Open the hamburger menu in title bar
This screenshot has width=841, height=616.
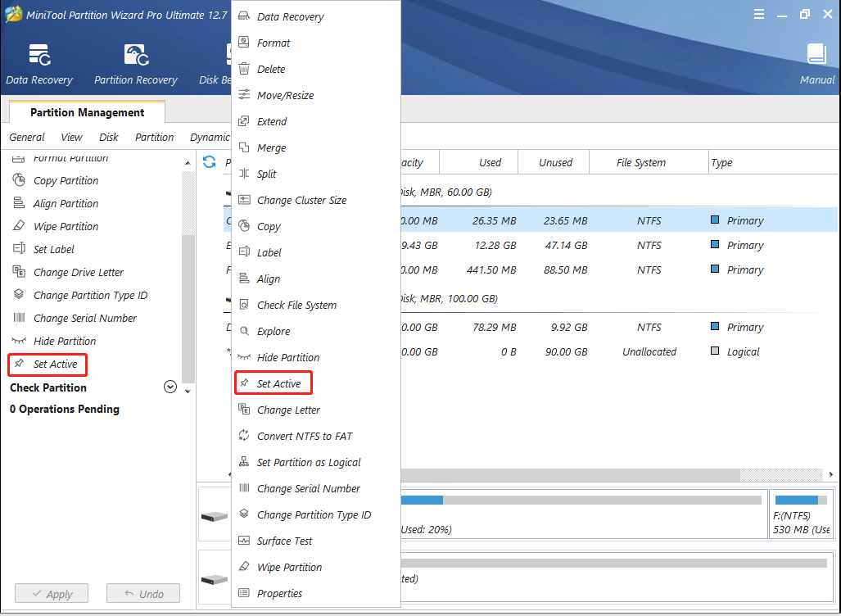[x=759, y=15]
